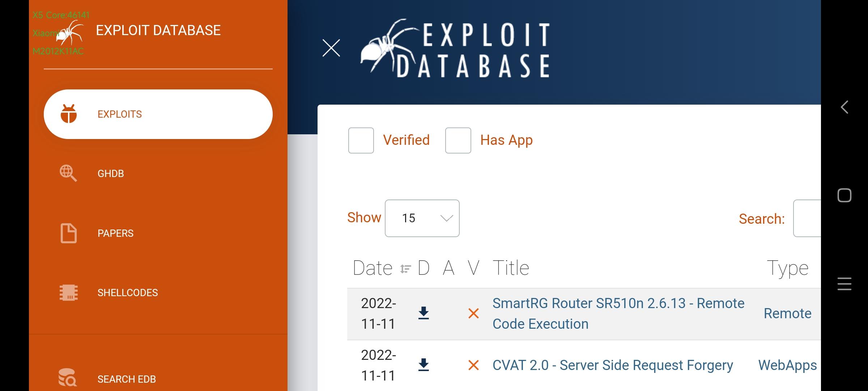Screen dimensions: 868x391
Task: Click the A column header
Action: [448, 268]
